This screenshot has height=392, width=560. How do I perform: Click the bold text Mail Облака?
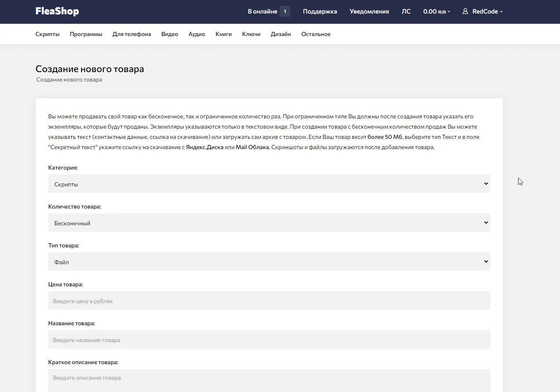(x=252, y=147)
